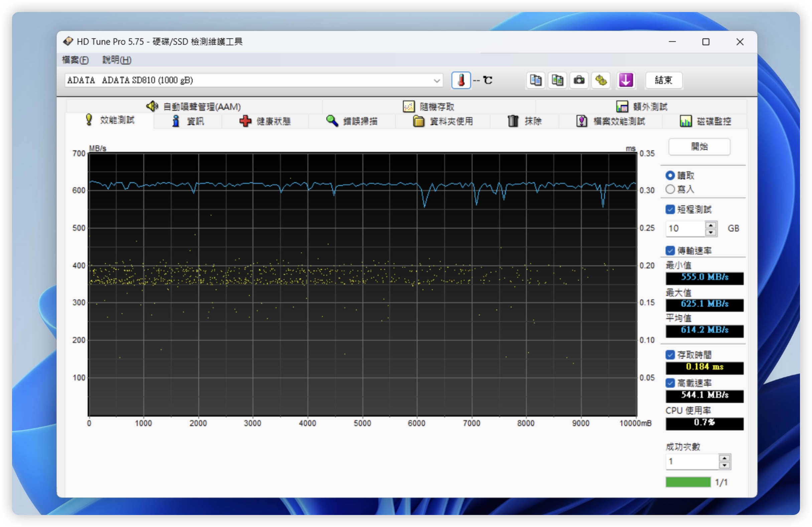Viewport: 812px width, 527px height.
Task: Click the temperature thermometer icon
Action: coord(461,80)
